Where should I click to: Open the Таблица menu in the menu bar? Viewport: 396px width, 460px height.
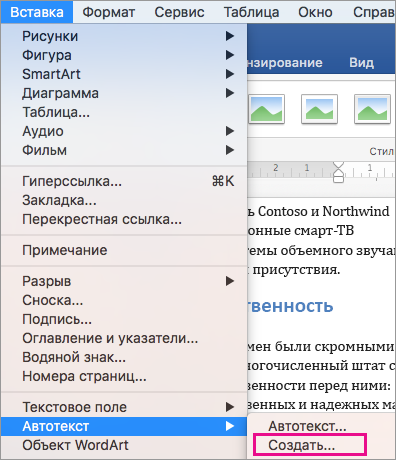click(x=251, y=12)
